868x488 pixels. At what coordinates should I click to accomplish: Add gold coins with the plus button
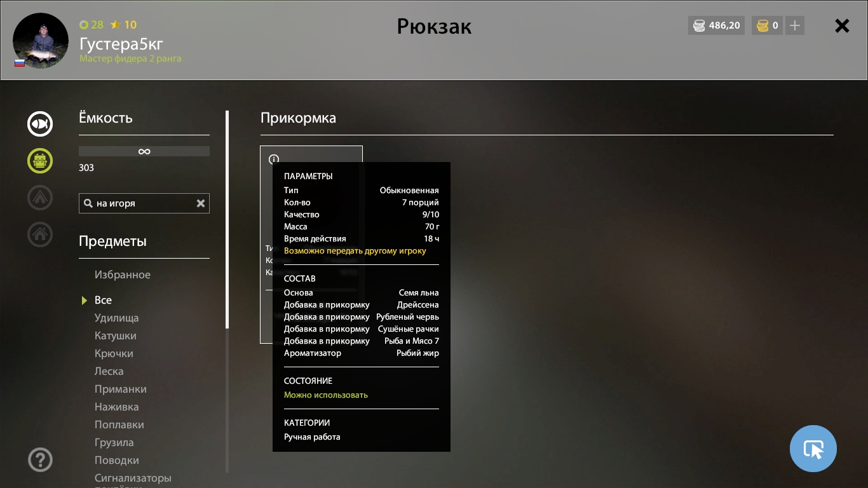click(x=795, y=25)
